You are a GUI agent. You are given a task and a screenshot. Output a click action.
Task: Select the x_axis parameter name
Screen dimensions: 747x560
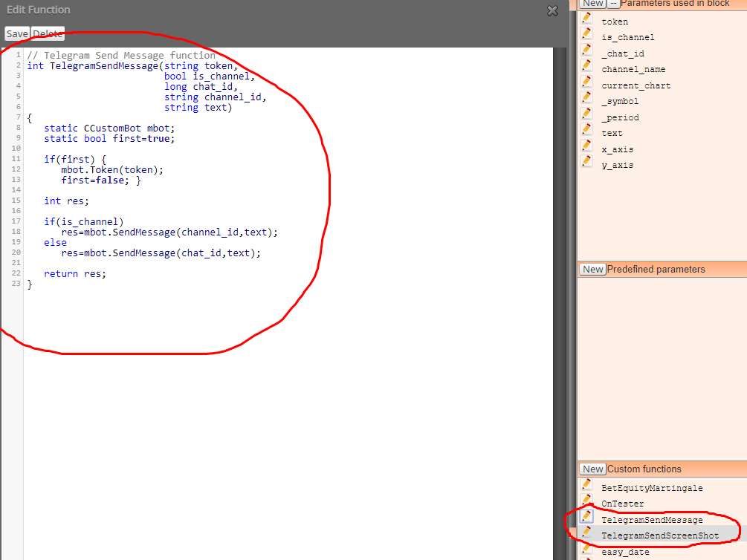point(618,149)
